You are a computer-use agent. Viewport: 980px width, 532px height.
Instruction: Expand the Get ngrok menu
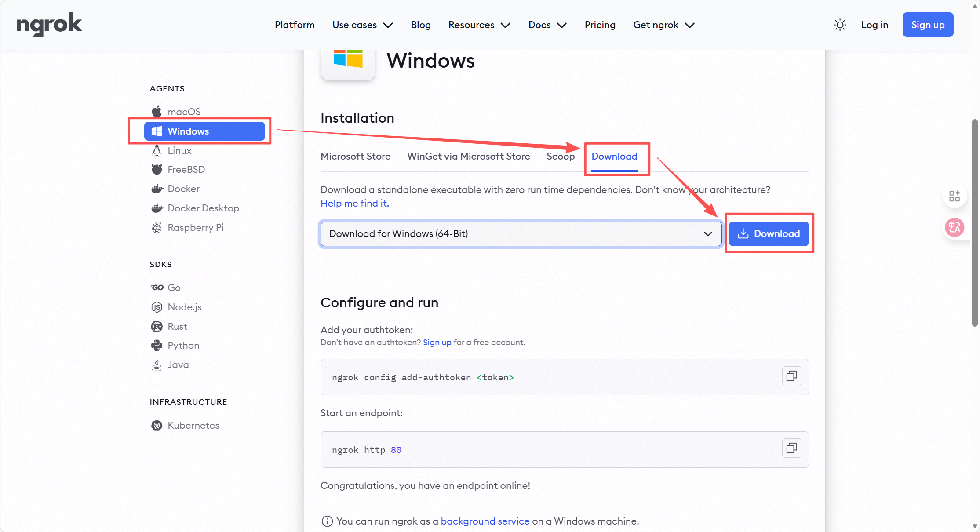pyautogui.click(x=663, y=25)
